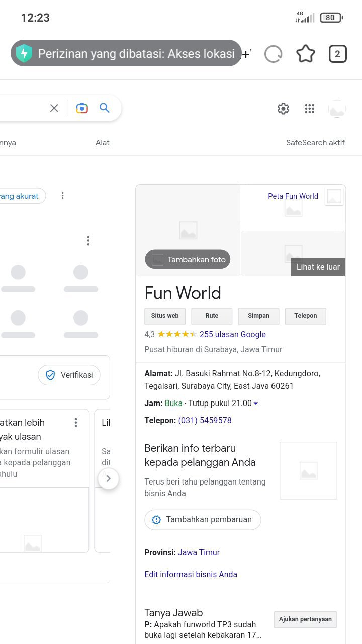Viewport: 362px width, 644px height.
Task: Tap the shield permissions indicator in address bar
Action: point(24,53)
